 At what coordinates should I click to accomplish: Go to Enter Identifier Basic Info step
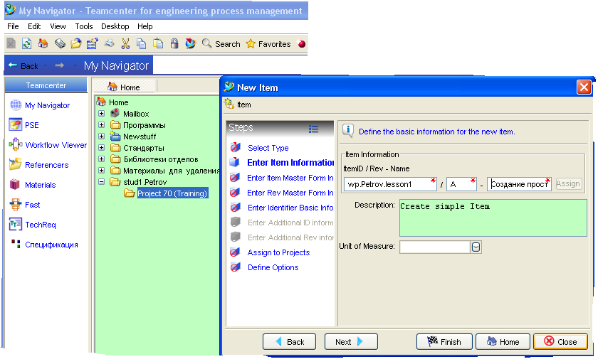pos(290,208)
